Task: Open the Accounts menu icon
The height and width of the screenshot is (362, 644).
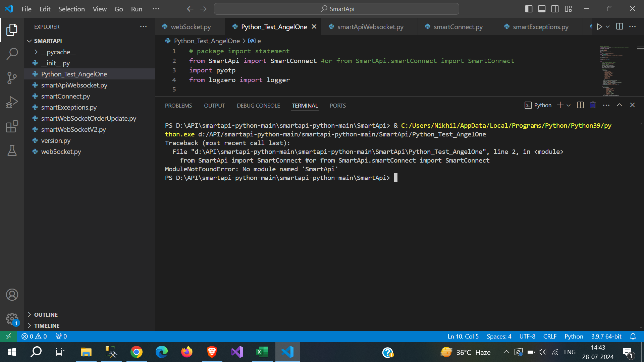Action: click(12, 295)
